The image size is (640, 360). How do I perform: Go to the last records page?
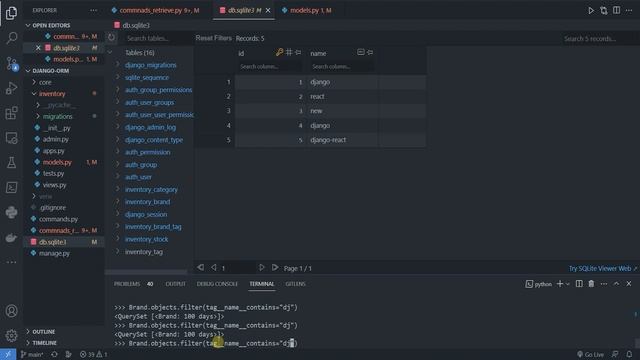click(x=275, y=268)
